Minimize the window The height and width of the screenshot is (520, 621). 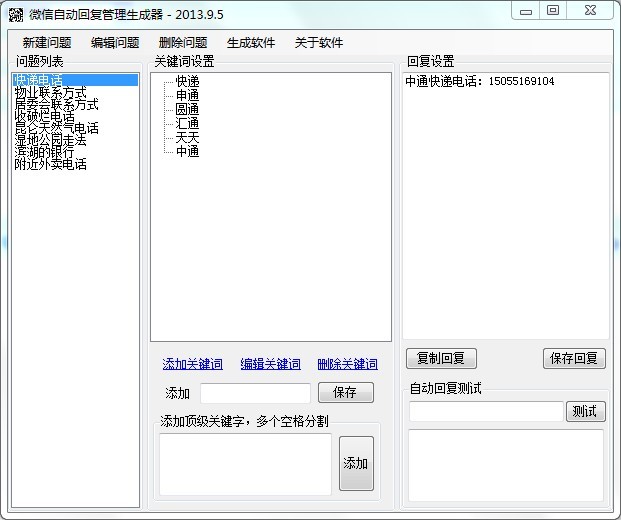[x=526, y=11]
